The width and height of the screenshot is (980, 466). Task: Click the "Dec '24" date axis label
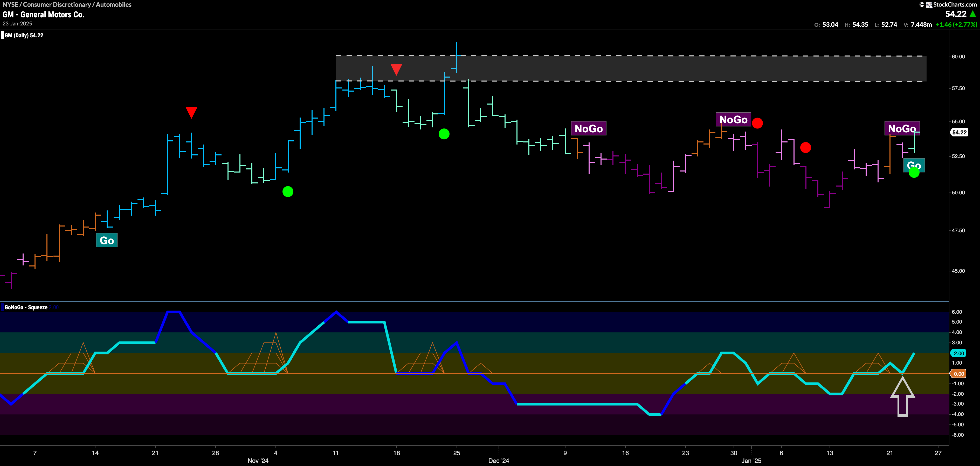coord(498,461)
